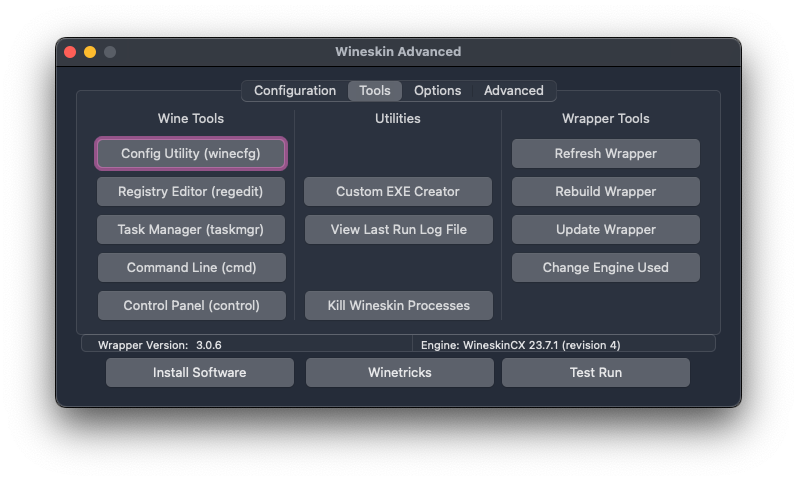This screenshot has height=481, width=797.
Task: Start Command Line (cmd)
Action: (191, 267)
